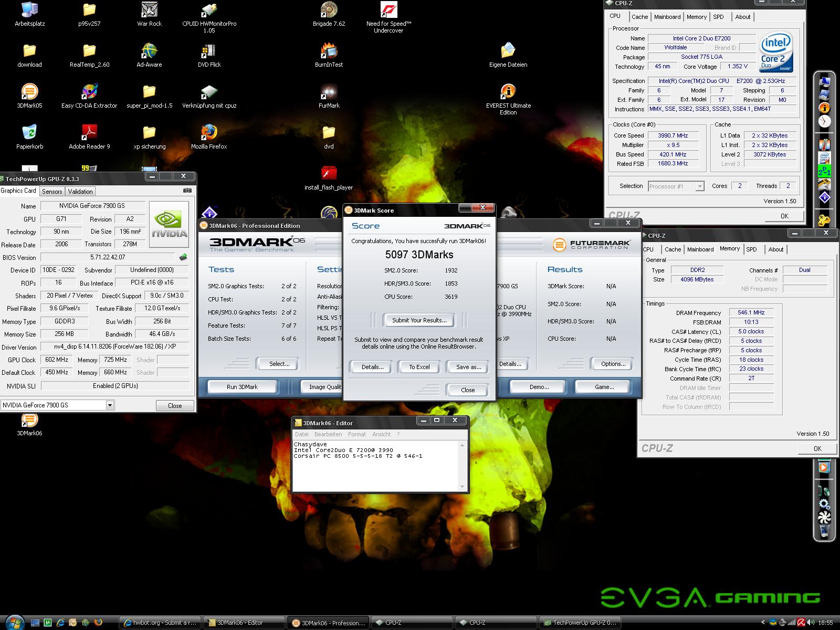Click Editor vertical scrollbar up arrow
Screen dimensions: 840x630
click(462, 445)
